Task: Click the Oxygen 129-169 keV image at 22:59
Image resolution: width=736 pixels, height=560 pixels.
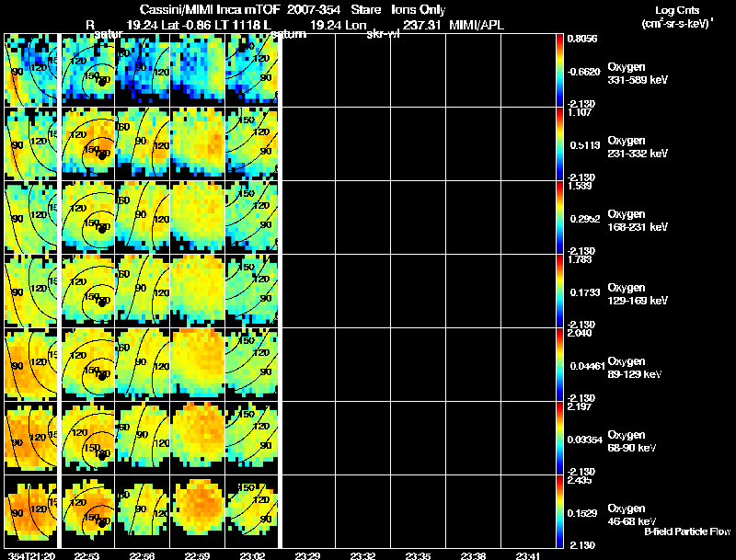Action: (x=197, y=291)
